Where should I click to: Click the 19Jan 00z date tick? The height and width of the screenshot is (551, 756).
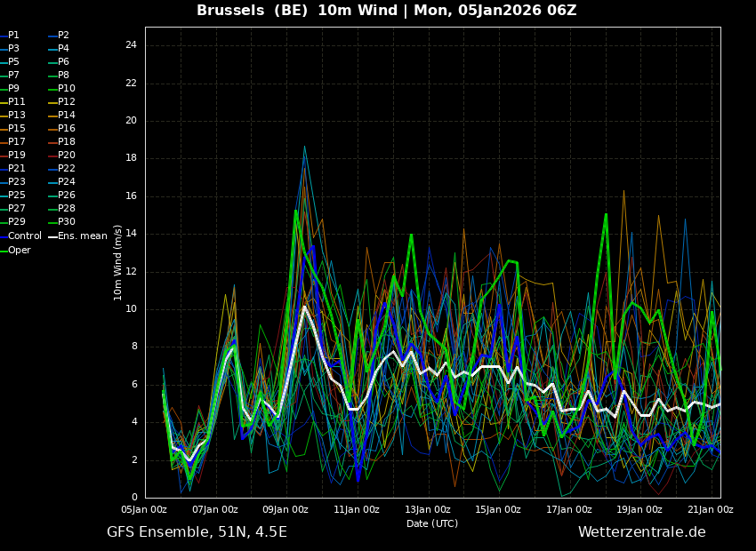click(x=639, y=509)
